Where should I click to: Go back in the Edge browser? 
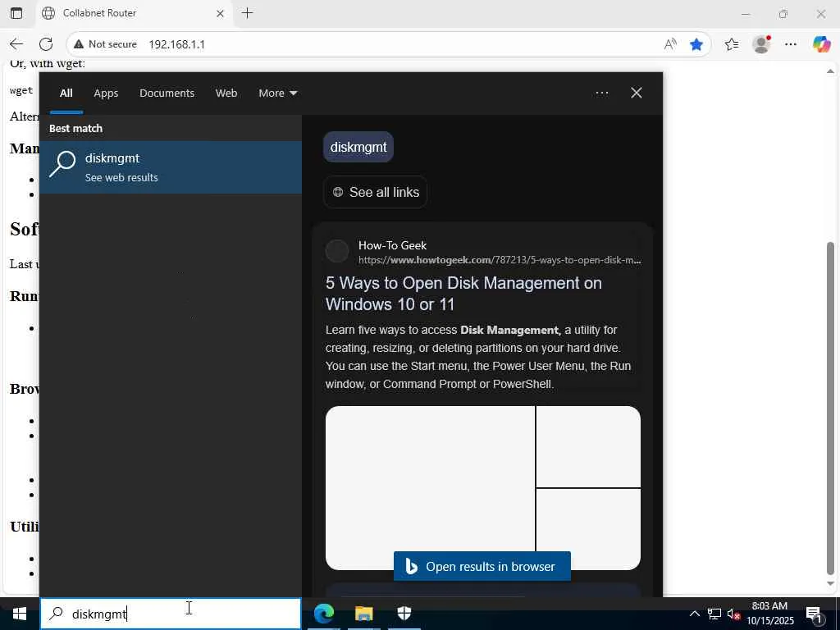click(x=16, y=44)
